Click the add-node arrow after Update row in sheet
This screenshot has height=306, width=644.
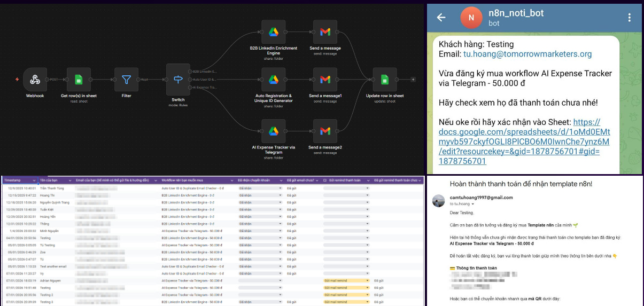pyautogui.click(x=413, y=80)
